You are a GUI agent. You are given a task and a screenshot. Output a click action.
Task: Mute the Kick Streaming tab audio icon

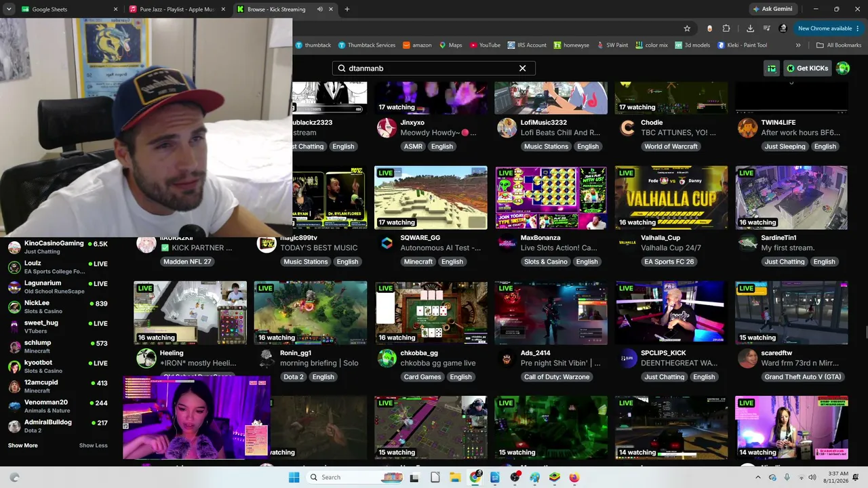(x=319, y=9)
